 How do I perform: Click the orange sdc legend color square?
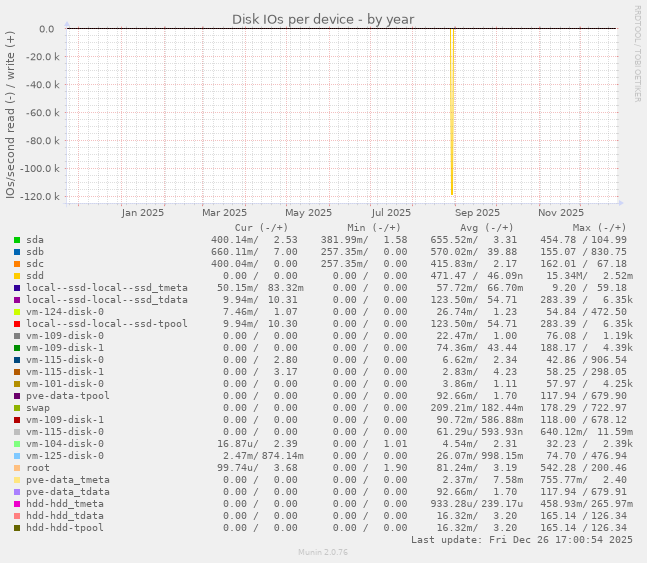(17, 264)
